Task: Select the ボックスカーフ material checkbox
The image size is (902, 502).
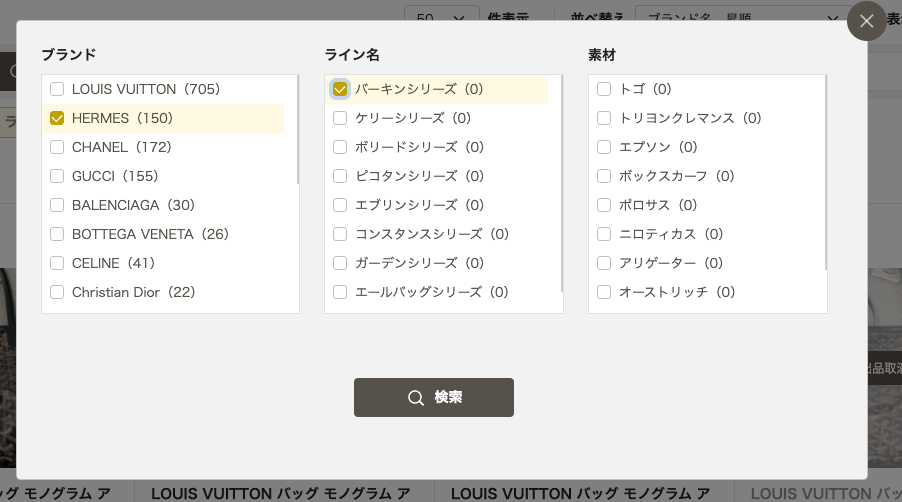Action: coord(604,176)
